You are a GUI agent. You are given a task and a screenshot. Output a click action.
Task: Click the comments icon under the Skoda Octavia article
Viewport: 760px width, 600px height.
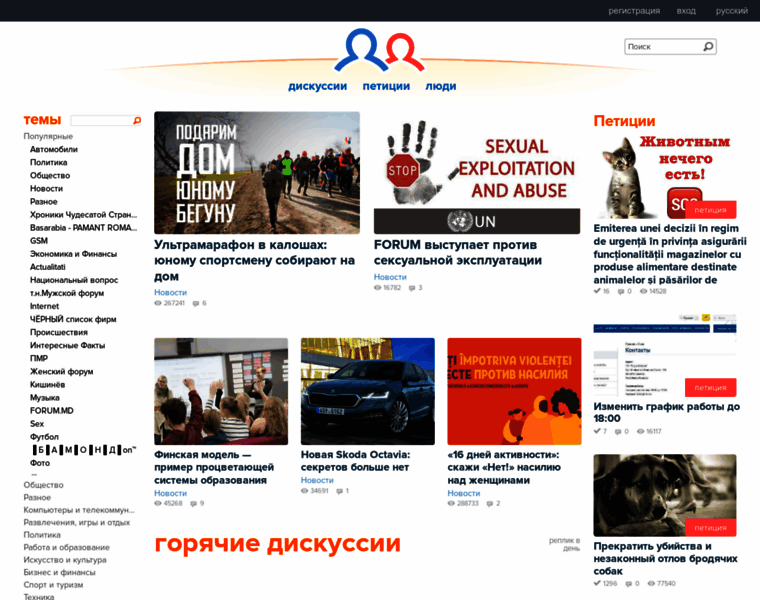point(340,491)
